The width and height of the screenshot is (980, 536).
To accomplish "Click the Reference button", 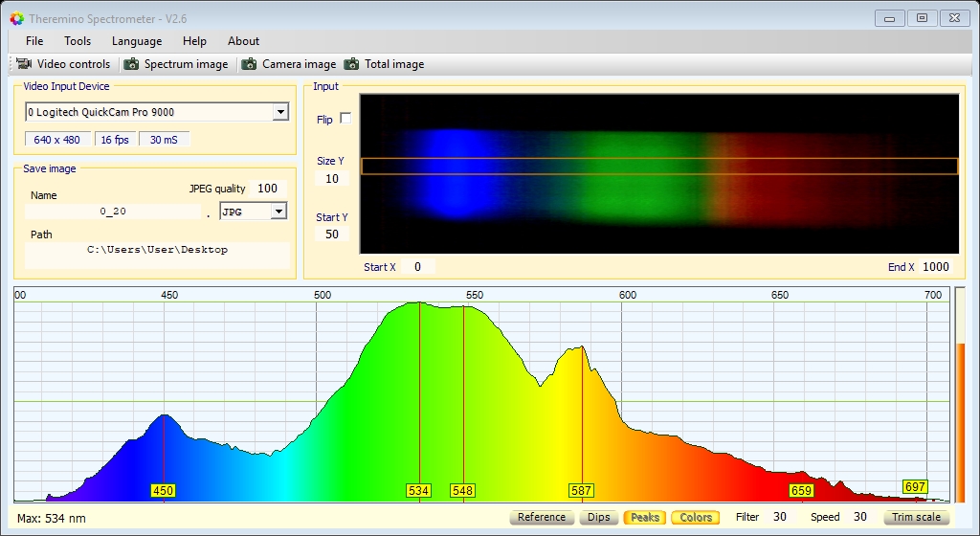I will point(542,517).
